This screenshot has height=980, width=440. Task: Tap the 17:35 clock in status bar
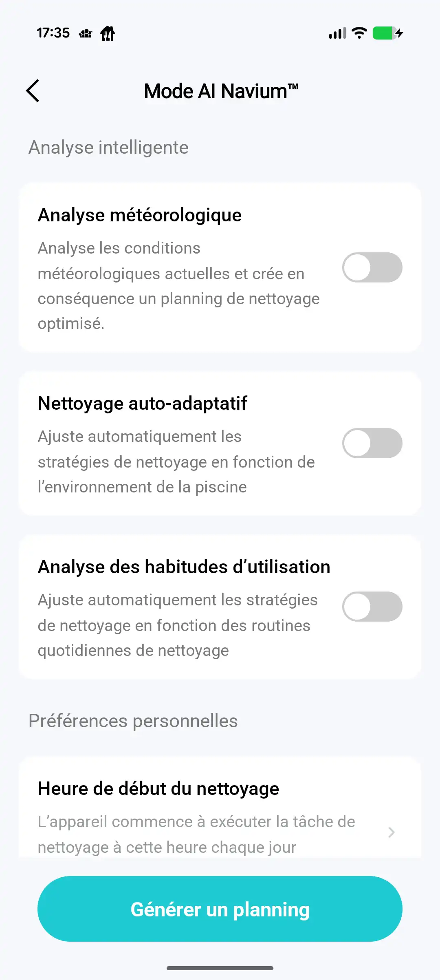coord(53,33)
